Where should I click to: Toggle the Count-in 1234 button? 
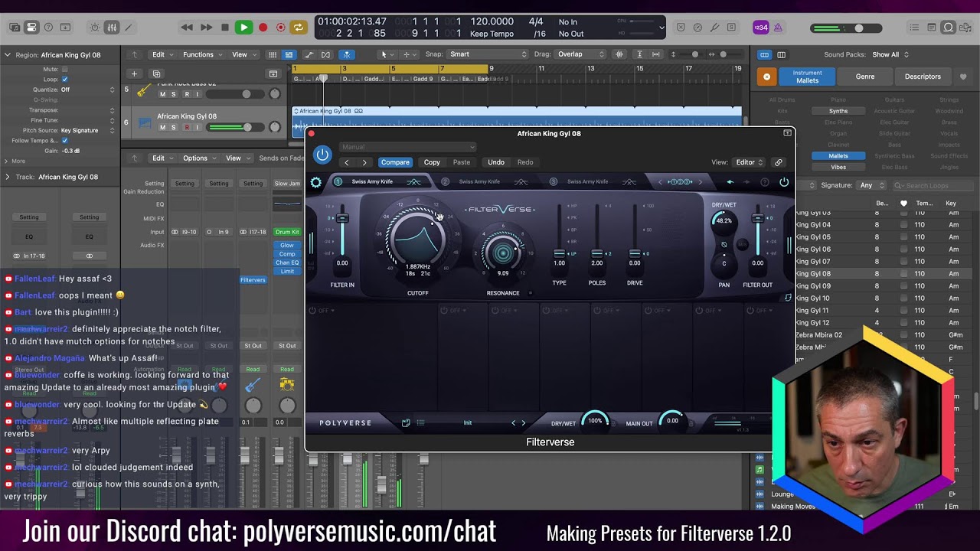pyautogui.click(x=760, y=28)
